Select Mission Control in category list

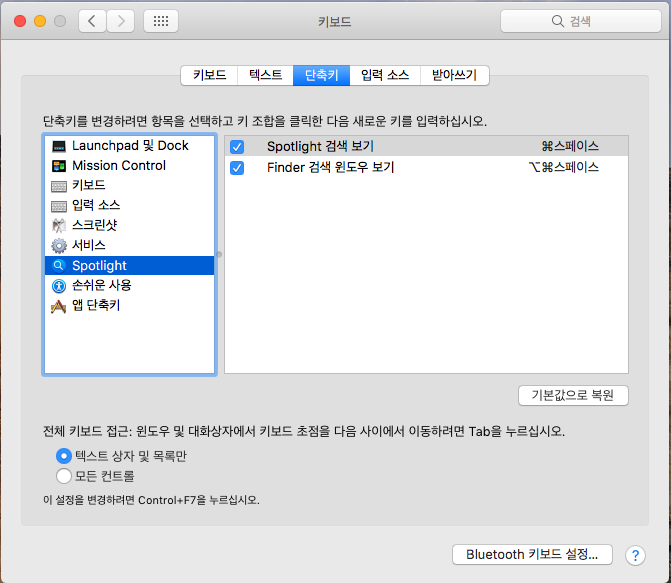tap(129, 166)
